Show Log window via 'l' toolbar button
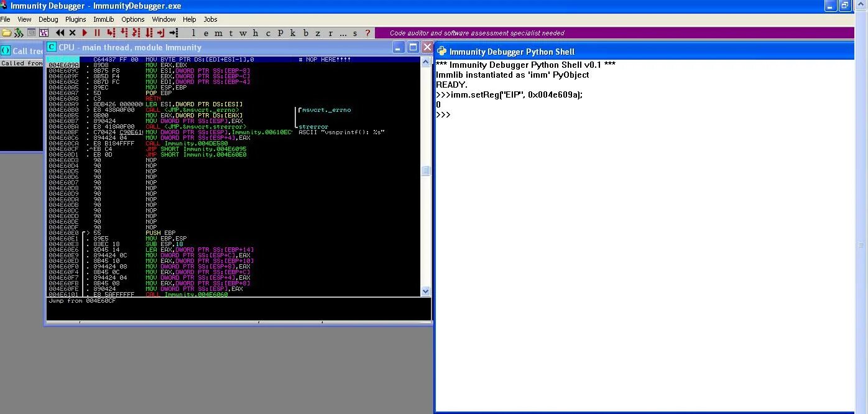Viewport: 868px width, 414px height. pos(193,33)
